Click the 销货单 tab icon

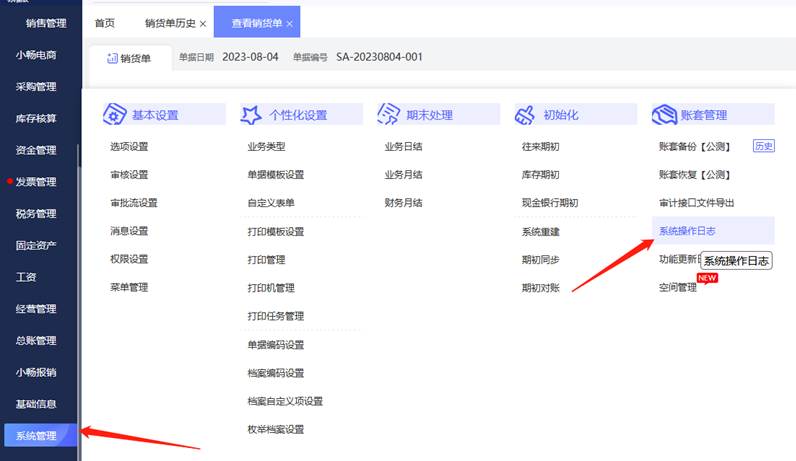(112, 58)
